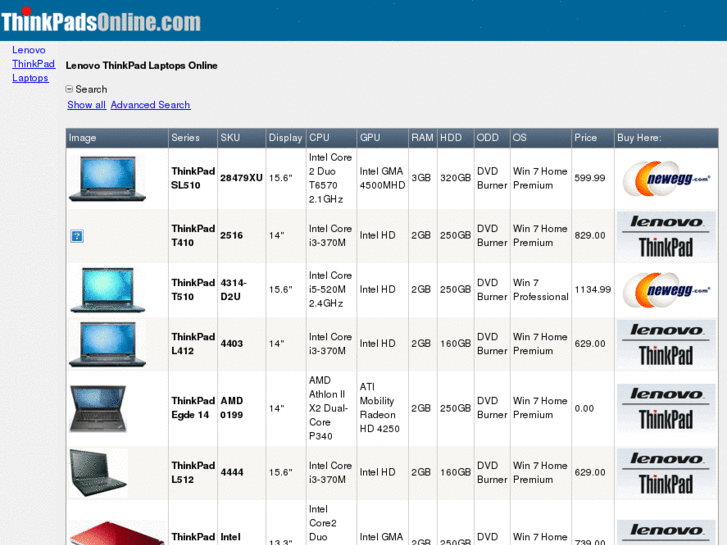This screenshot has height=545, width=727.
Task: Click SKU 2516
Action: point(231,236)
